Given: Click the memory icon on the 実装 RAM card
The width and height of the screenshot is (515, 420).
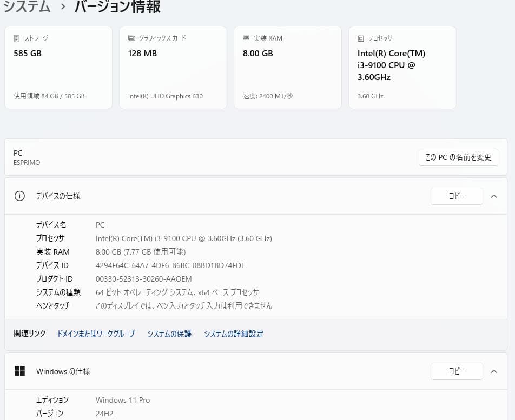Looking at the screenshot, I should click(x=246, y=38).
